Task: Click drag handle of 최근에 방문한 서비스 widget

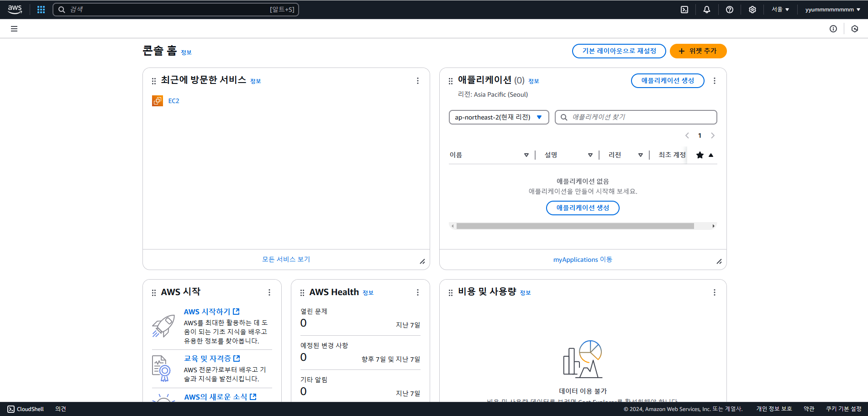Action: point(154,81)
